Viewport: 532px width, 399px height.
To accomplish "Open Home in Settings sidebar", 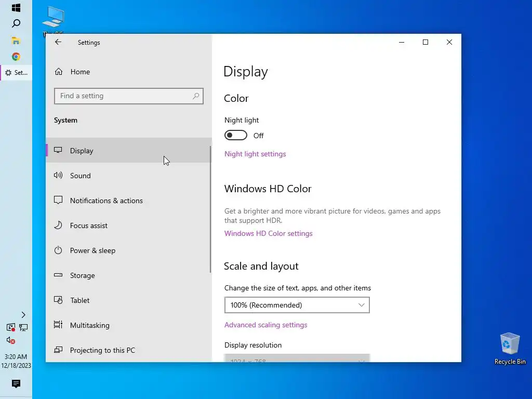I will [80, 72].
